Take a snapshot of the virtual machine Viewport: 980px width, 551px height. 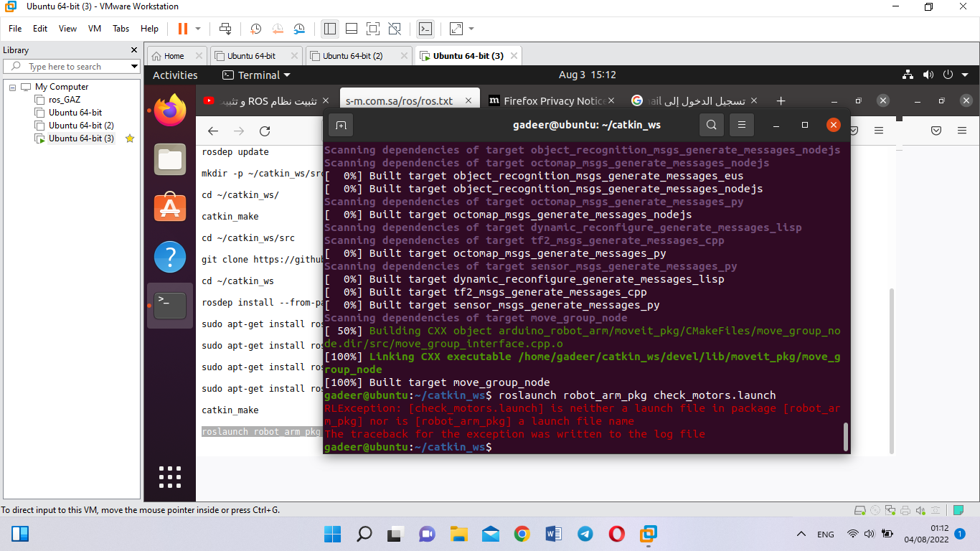tap(255, 29)
